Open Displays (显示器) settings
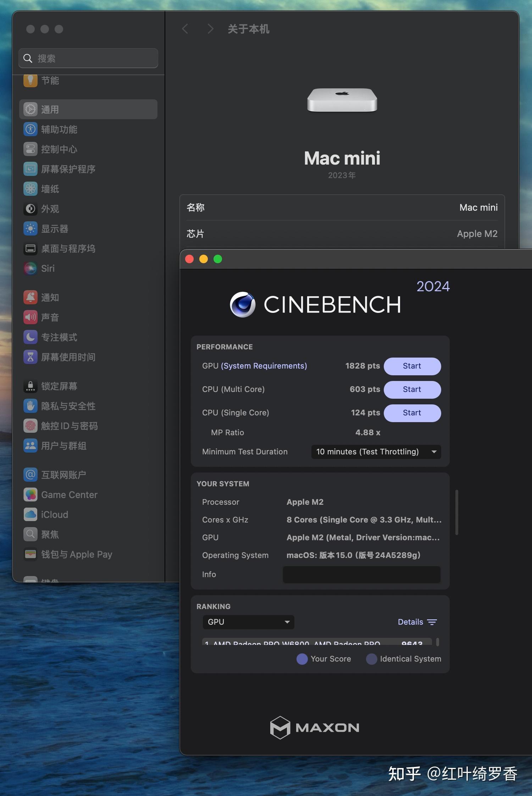Viewport: 532px width, 796px height. (54, 229)
